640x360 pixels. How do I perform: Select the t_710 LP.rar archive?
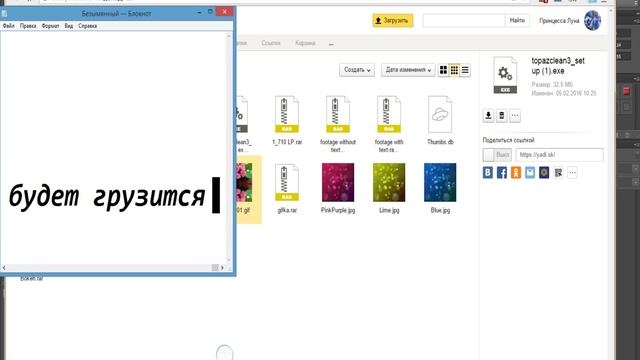[x=287, y=120]
